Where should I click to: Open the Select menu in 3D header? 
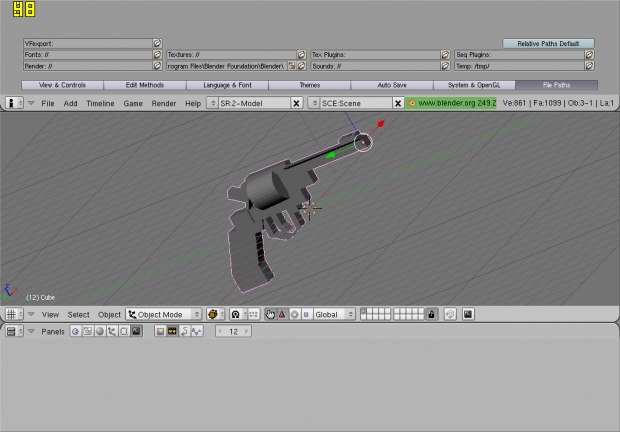pyautogui.click(x=78, y=315)
